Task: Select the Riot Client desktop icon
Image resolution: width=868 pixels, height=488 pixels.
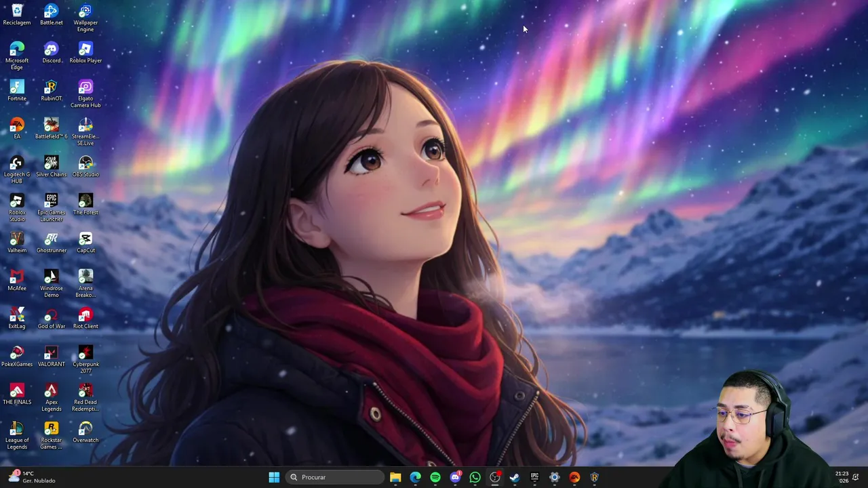Action: coord(85,319)
